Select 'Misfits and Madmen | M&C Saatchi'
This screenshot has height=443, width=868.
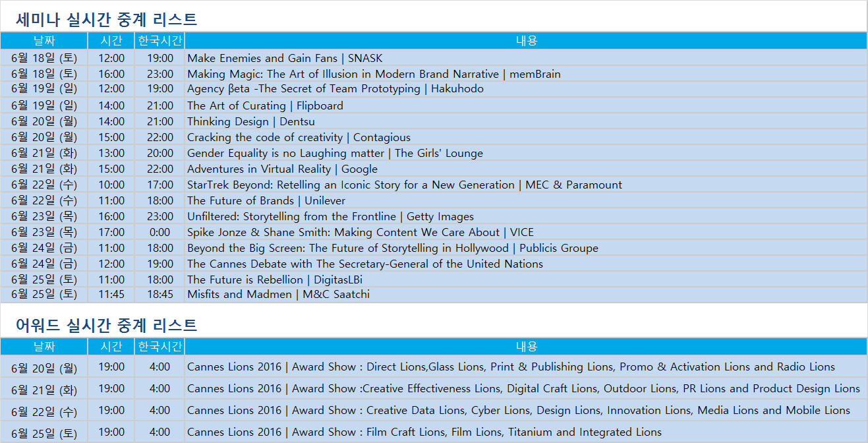pos(278,294)
